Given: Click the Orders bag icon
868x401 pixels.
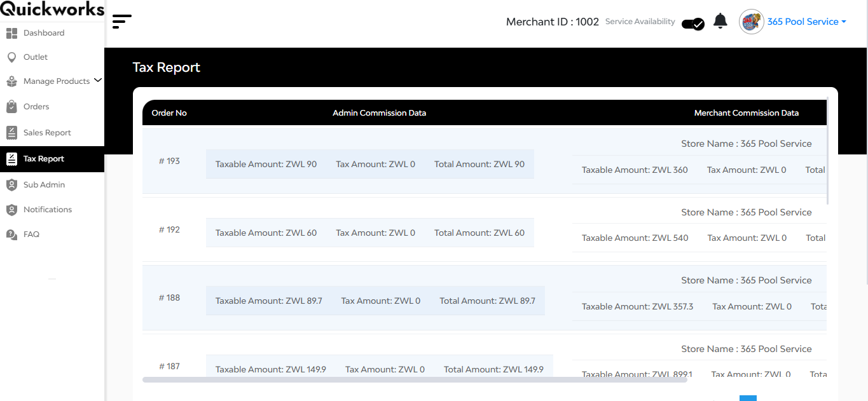Looking at the screenshot, I should [11, 107].
